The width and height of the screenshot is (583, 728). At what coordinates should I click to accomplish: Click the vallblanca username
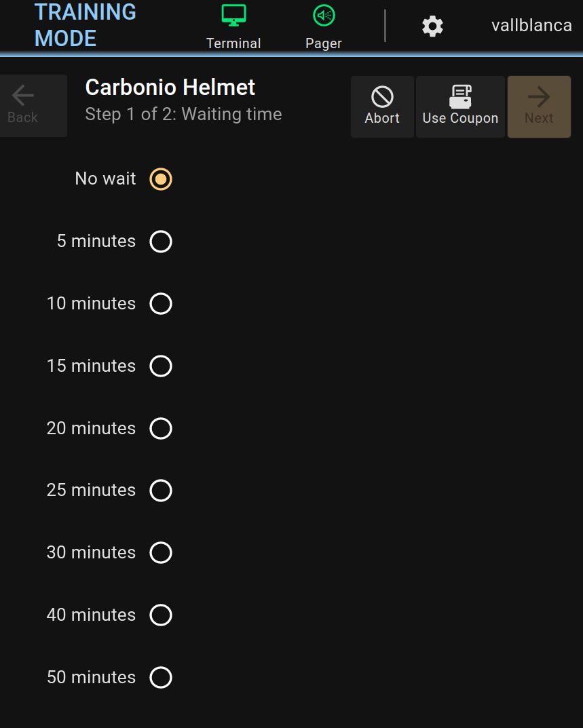pyautogui.click(x=531, y=26)
